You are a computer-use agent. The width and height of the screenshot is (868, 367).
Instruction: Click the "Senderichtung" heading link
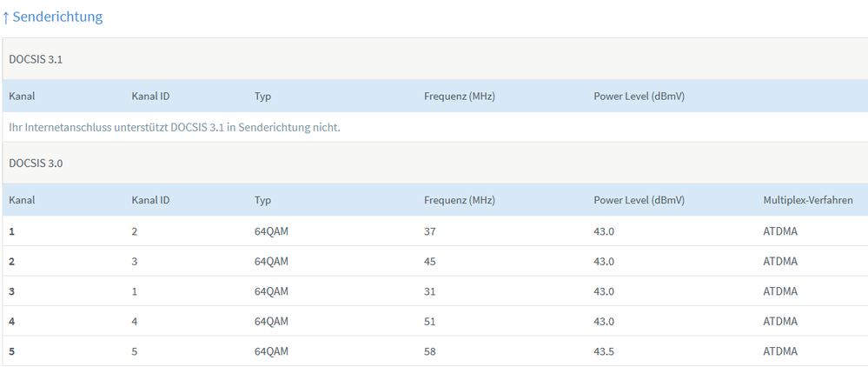point(57,17)
